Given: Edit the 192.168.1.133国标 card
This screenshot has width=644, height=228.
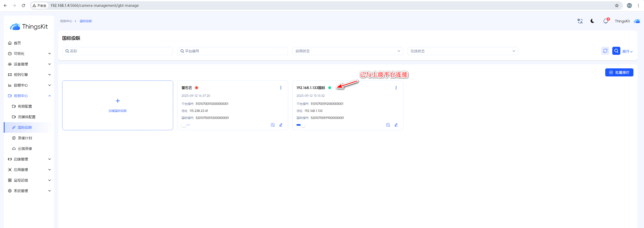Looking at the screenshot, I should tap(396, 125).
